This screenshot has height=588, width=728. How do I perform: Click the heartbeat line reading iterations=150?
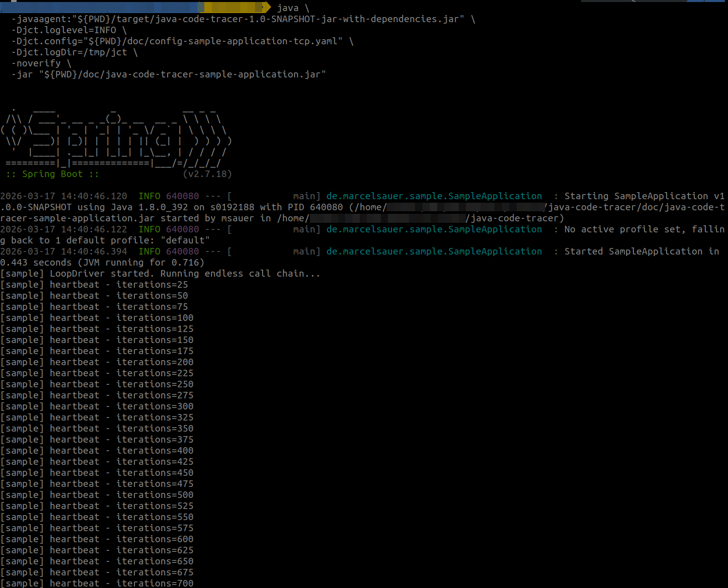coord(97,340)
